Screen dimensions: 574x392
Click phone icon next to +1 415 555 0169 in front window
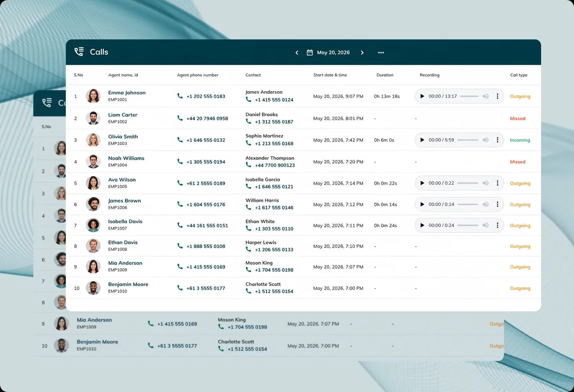pos(180,267)
